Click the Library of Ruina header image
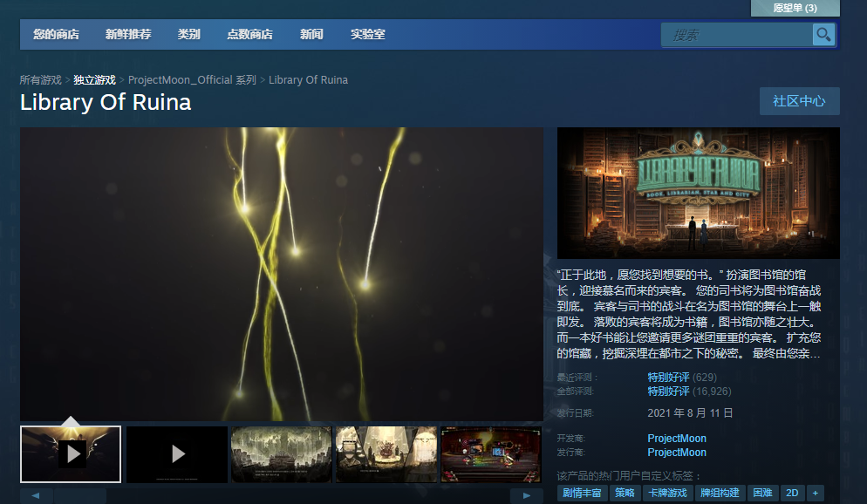Image resolution: width=867 pixels, height=504 pixels. (x=699, y=194)
